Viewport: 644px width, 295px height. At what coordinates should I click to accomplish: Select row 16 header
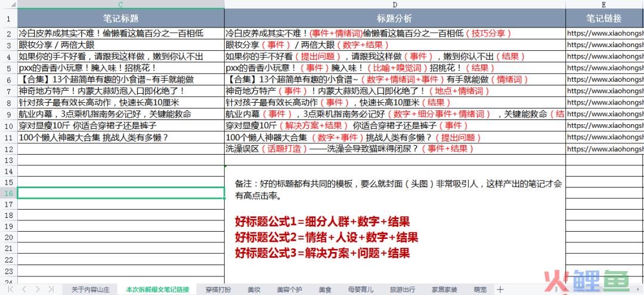tap(8, 193)
